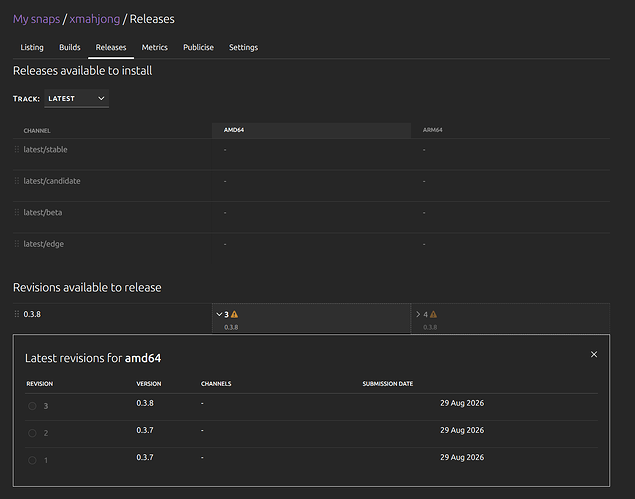This screenshot has height=499, width=635.
Task: Switch to the Listing tab
Action: (32, 47)
